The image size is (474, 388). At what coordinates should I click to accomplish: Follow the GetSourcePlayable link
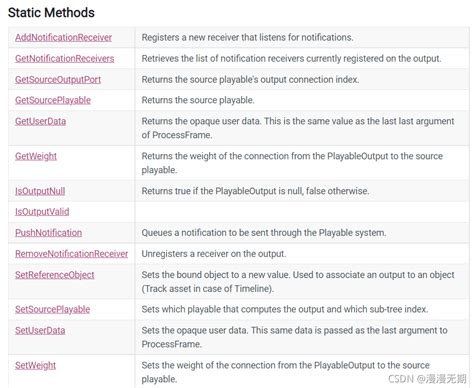pyautogui.click(x=53, y=100)
